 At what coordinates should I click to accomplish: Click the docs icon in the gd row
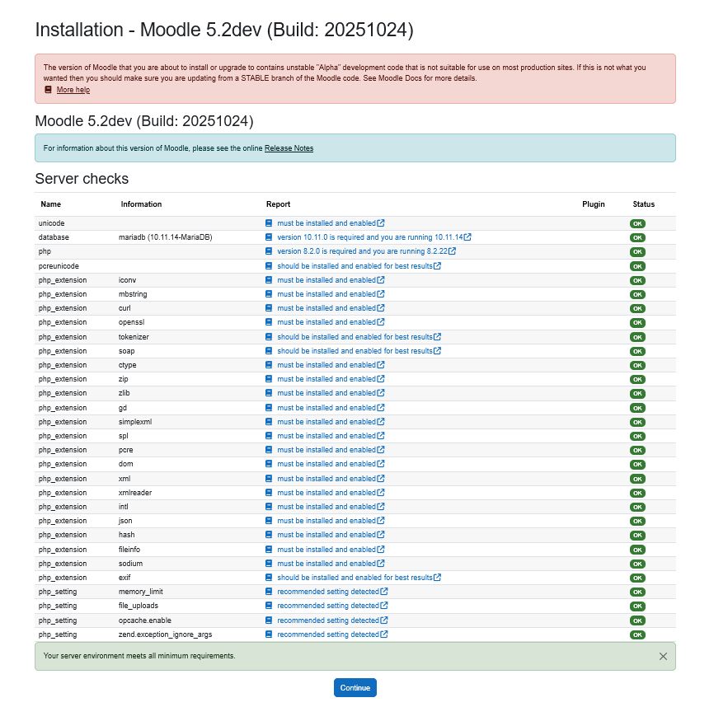click(268, 407)
